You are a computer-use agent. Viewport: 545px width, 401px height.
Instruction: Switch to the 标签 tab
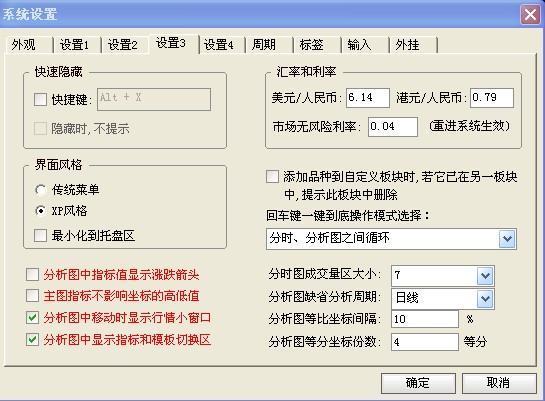(317, 45)
